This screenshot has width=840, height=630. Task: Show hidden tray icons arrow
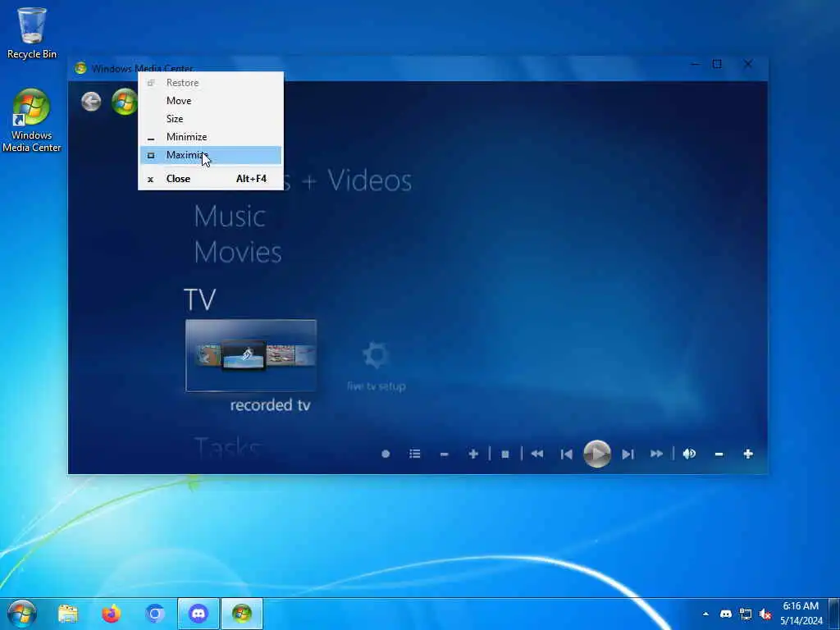(705, 614)
